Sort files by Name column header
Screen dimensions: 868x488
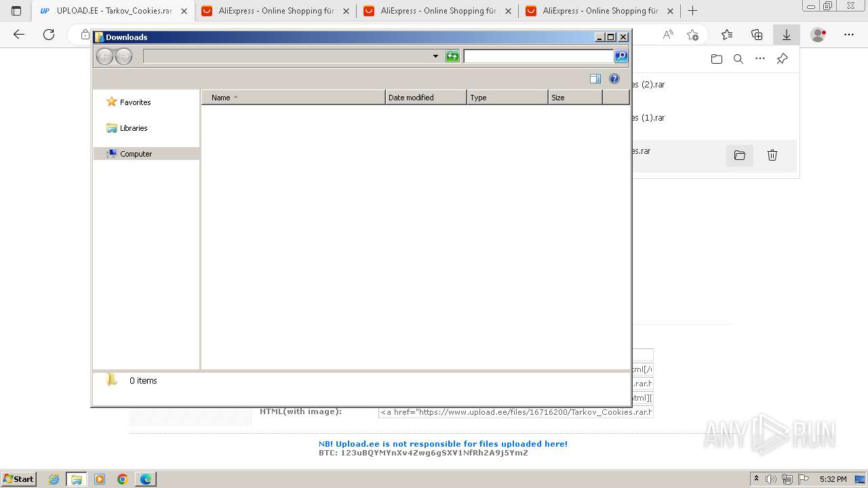point(294,98)
